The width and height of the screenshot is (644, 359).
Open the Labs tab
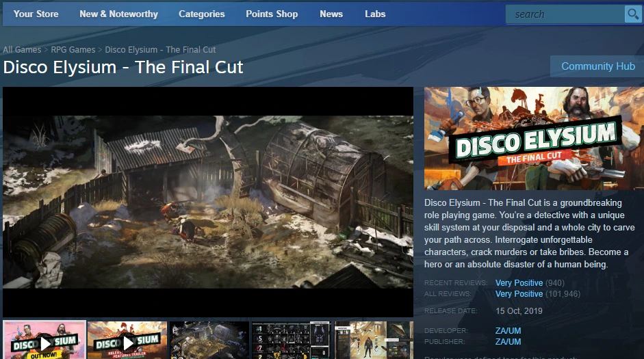[375, 14]
